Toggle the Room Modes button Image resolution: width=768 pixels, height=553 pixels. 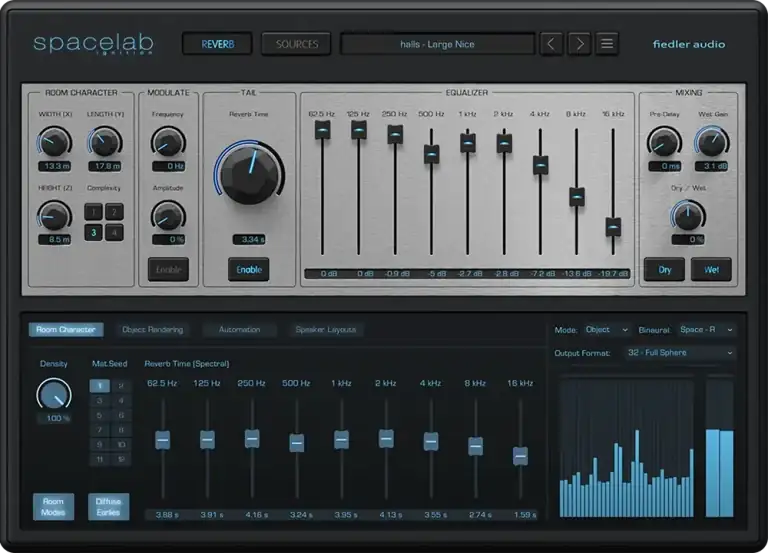click(53, 506)
